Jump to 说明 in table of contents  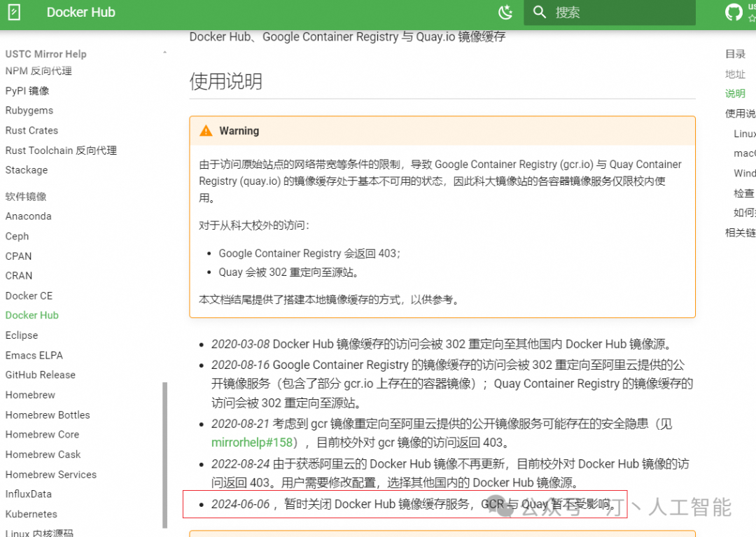pyautogui.click(x=735, y=94)
